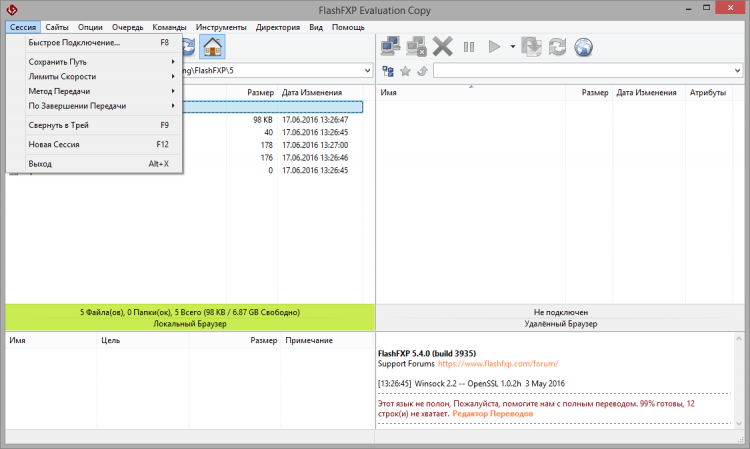Click queue Цель column header
Image resolution: width=750 pixels, height=449 pixels.
(143, 340)
